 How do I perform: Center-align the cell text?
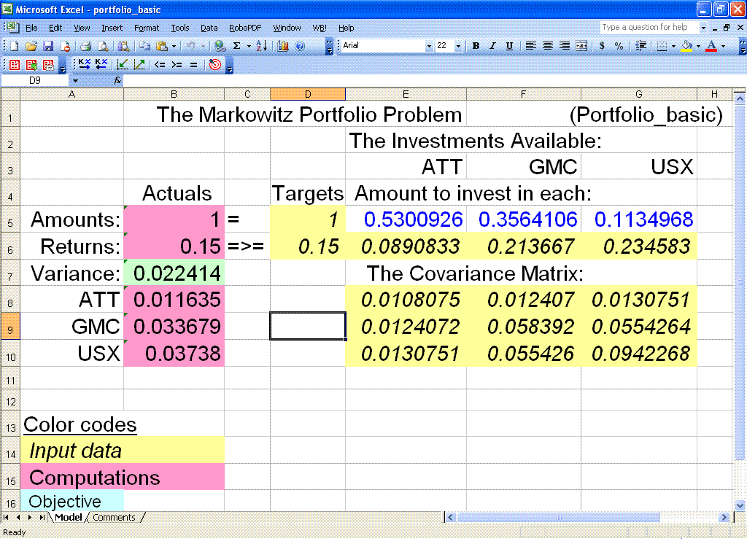tap(548, 46)
